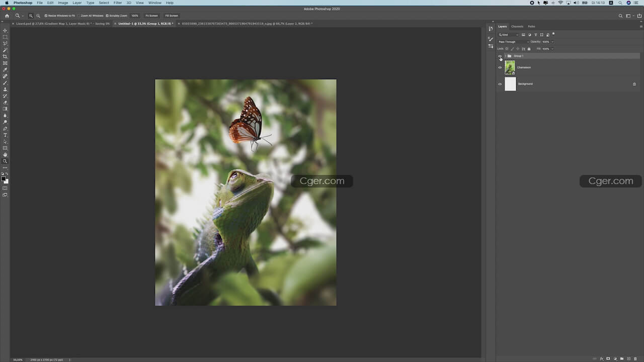Select the Blur tool
644x362 pixels.
5,116
